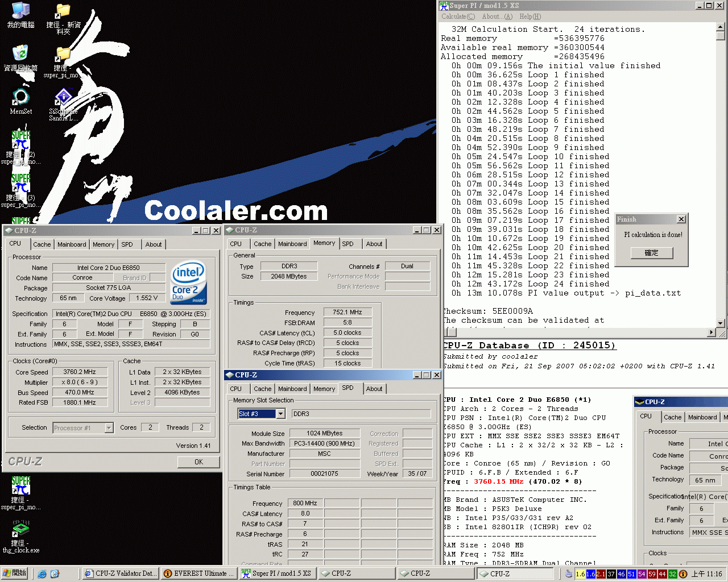Select Cache tab in SPD CPU-Z window
The width and height of the screenshot is (728, 582).
click(x=262, y=389)
